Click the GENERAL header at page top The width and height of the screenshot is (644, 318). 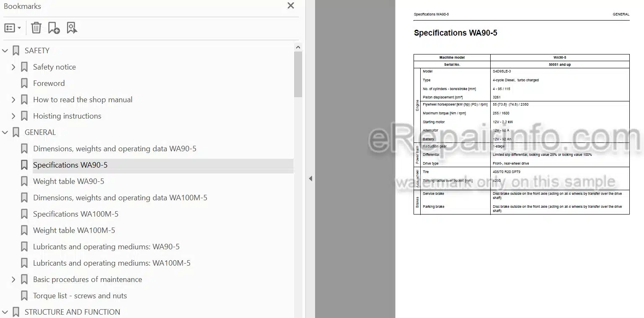(621, 14)
